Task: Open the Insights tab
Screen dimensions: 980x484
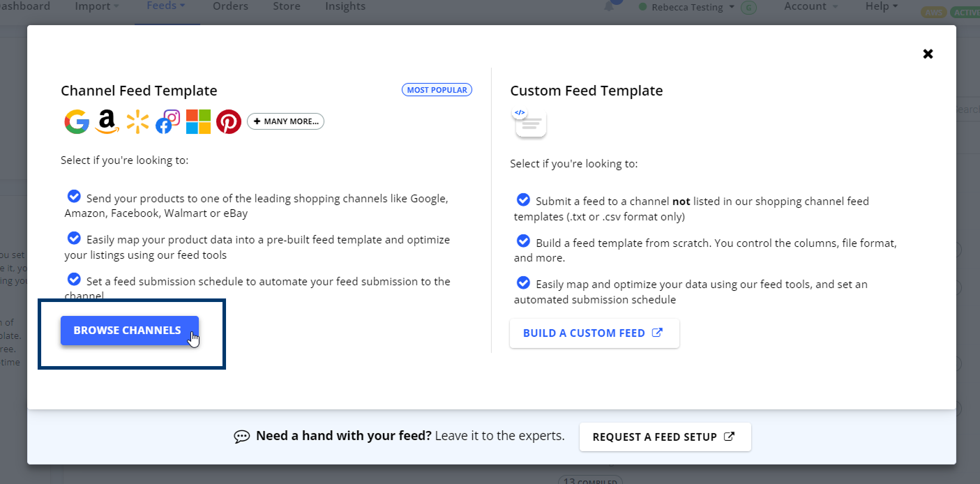Action: tap(345, 6)
